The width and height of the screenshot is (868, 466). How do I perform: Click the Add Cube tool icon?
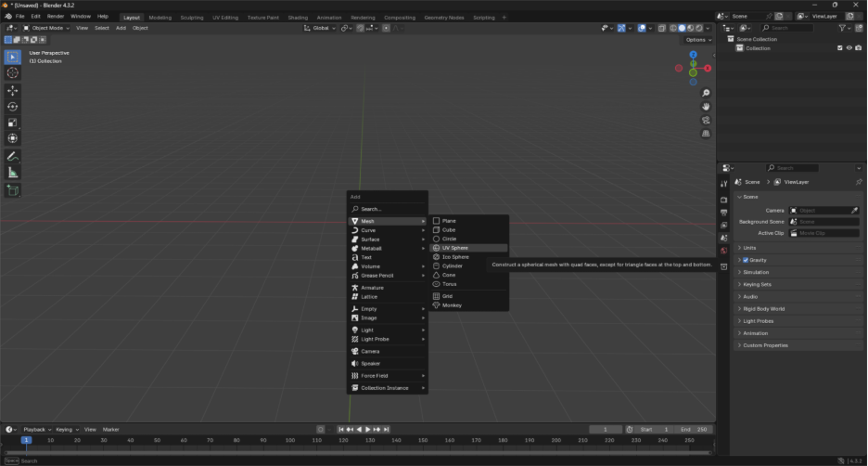coord(13,189)
